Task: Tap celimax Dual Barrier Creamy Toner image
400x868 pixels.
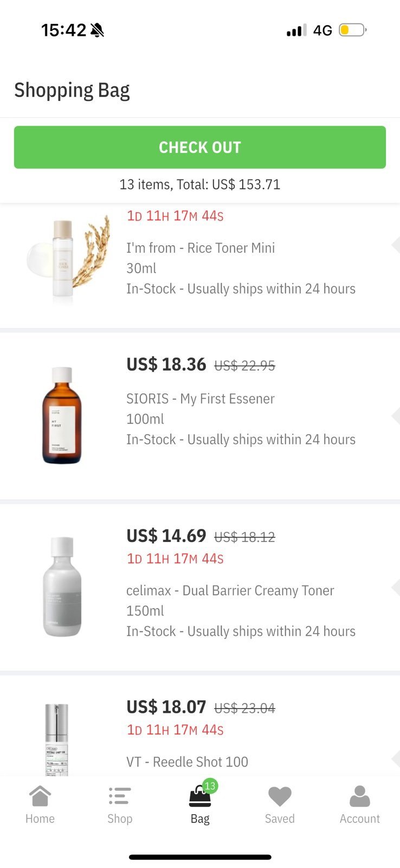Action: pyautogui.click(x=62, y=586)
